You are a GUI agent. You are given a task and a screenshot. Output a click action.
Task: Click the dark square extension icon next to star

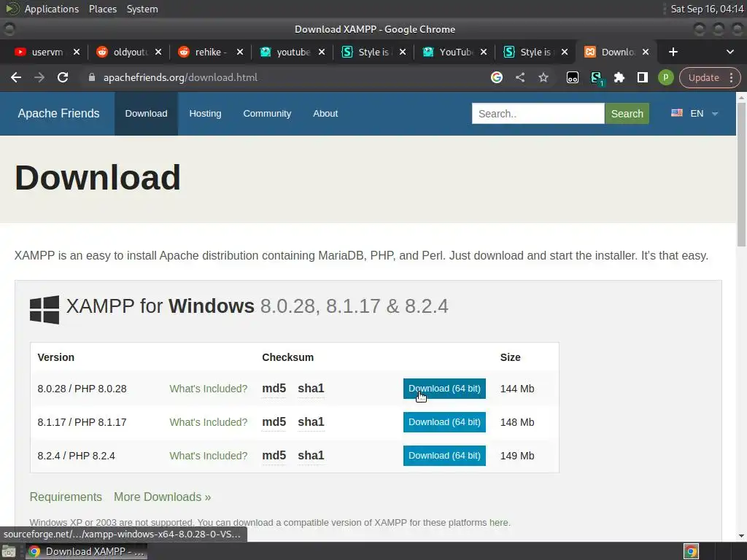(x=573, y=77)
